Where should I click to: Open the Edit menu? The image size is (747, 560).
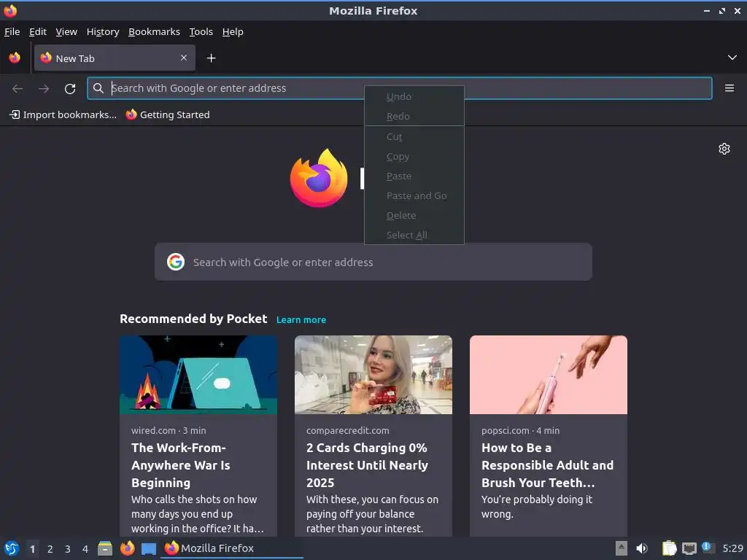pos(38,32)
